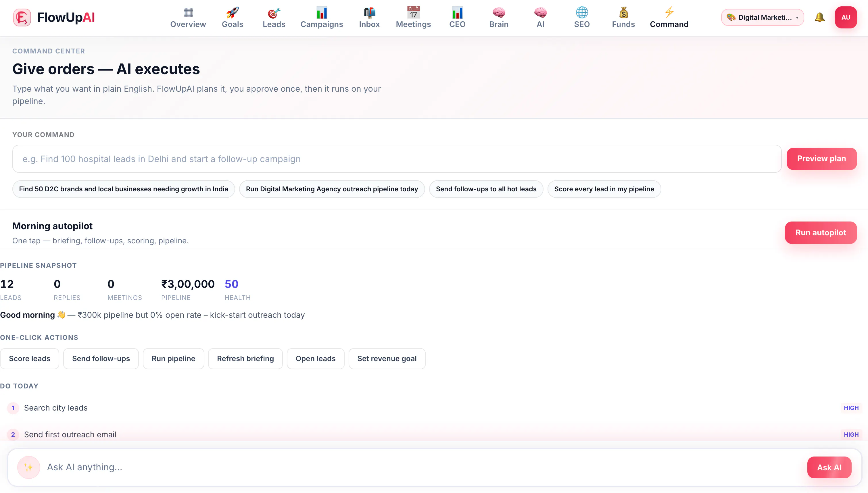Click the Refresh briefing action

click(x=245, y=359)
